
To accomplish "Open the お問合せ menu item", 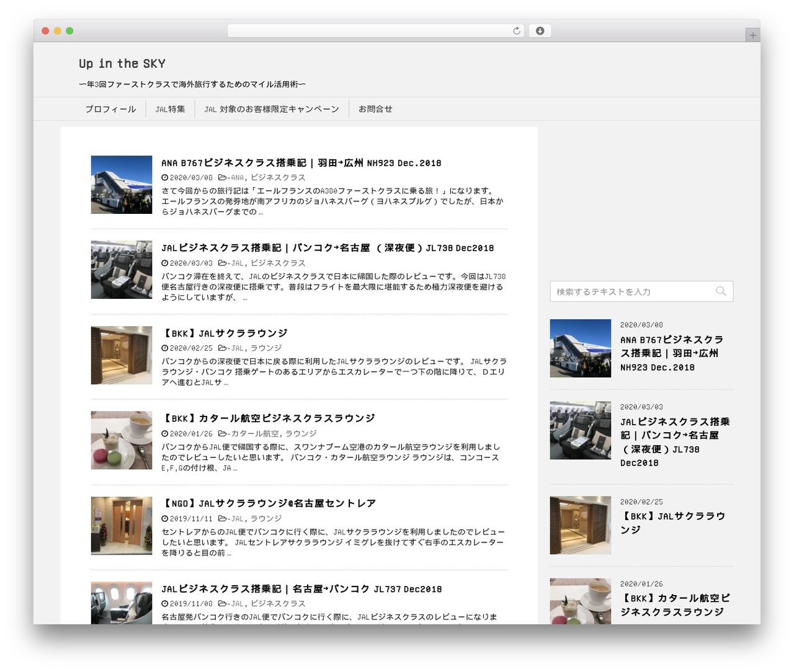I will [375, 109].
